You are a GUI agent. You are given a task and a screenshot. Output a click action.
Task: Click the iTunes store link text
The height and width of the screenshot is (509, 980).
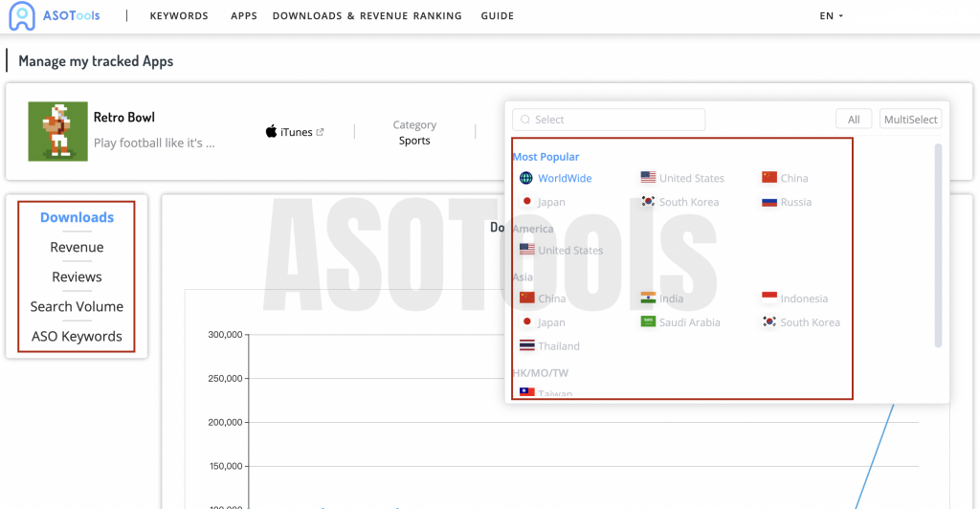[297, 132]
